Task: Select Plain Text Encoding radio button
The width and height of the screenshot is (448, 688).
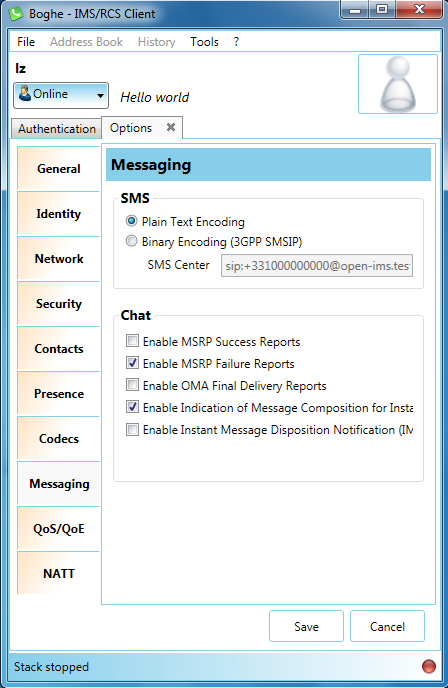Action: [131, 221]
